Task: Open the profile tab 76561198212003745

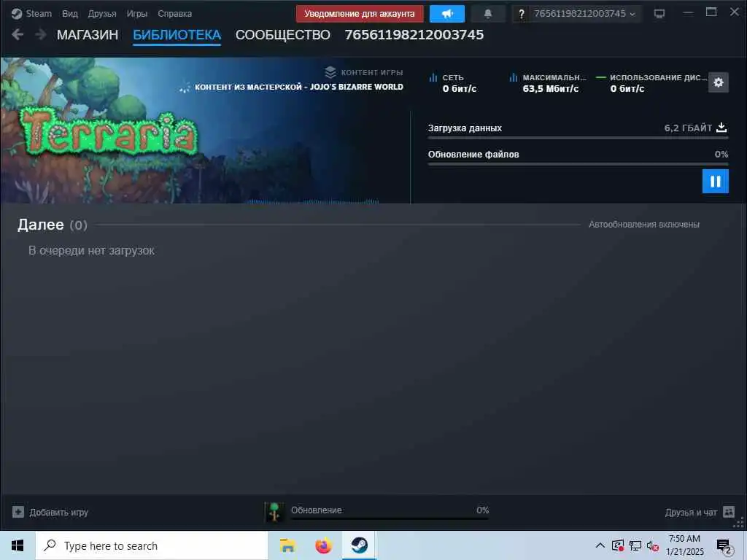Action: coord(414,35)
